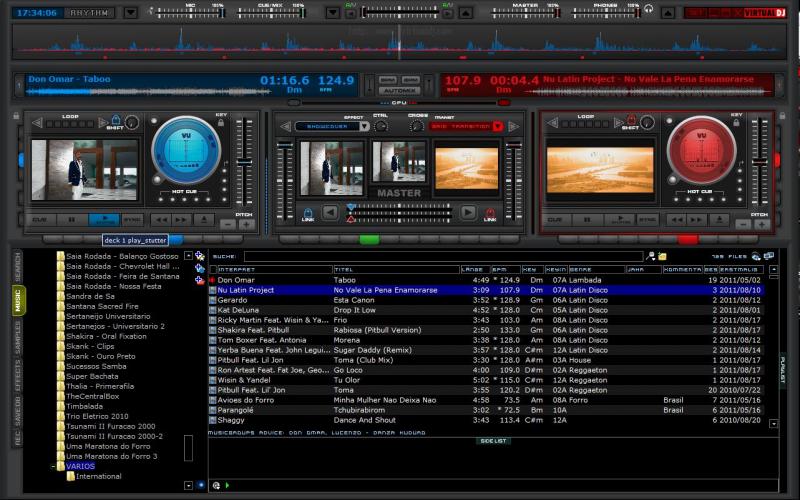Decrease deck 2 pitch with minus button
800x500 pixels.
click(x=743, y=224)
